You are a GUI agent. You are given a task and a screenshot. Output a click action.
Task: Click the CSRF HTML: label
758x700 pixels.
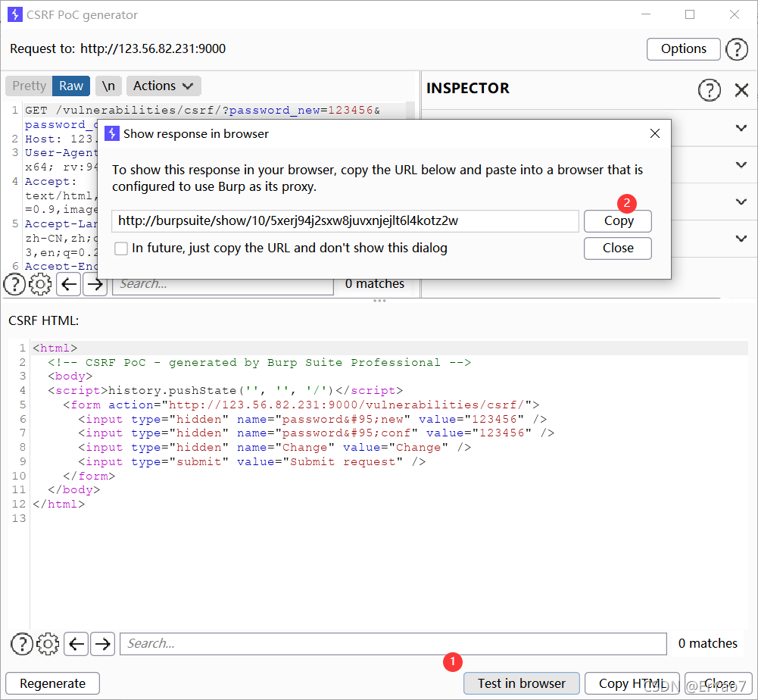point(43,320)
